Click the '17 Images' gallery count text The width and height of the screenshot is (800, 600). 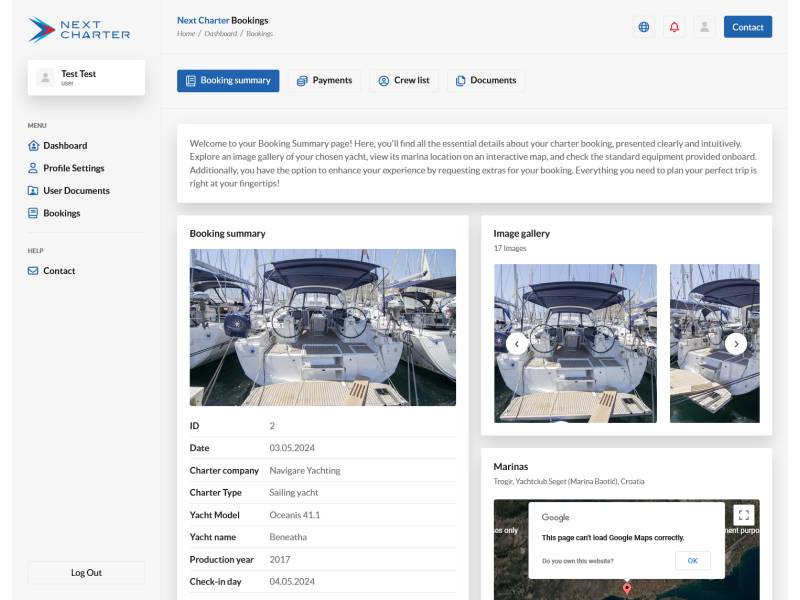(510, 248)
